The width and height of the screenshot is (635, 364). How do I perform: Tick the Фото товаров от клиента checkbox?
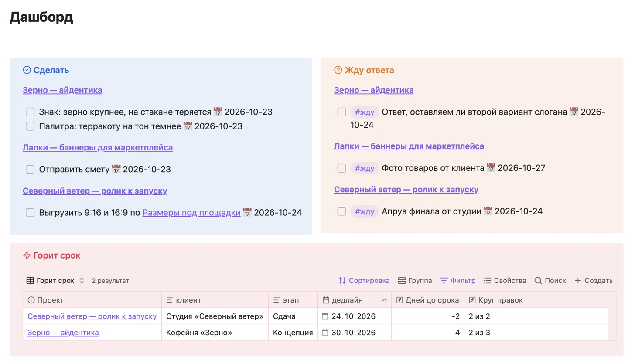[x=341, y=168]
